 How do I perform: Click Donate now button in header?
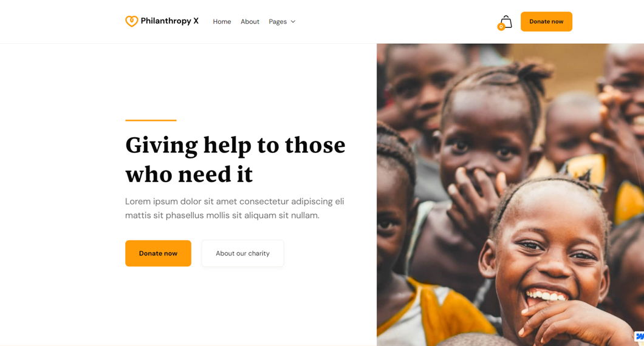[x=546, y=21]
